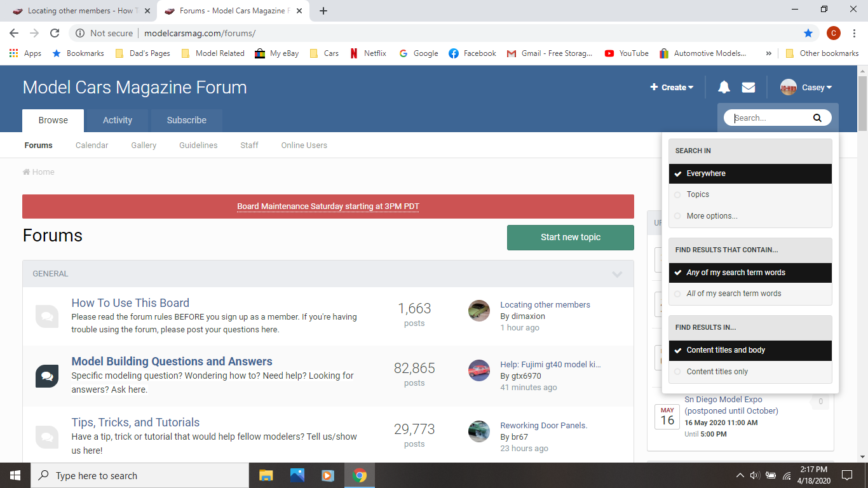Open Windows Start menu
The height and width of the screenshot is (488, 868).
tap(15, 475)
